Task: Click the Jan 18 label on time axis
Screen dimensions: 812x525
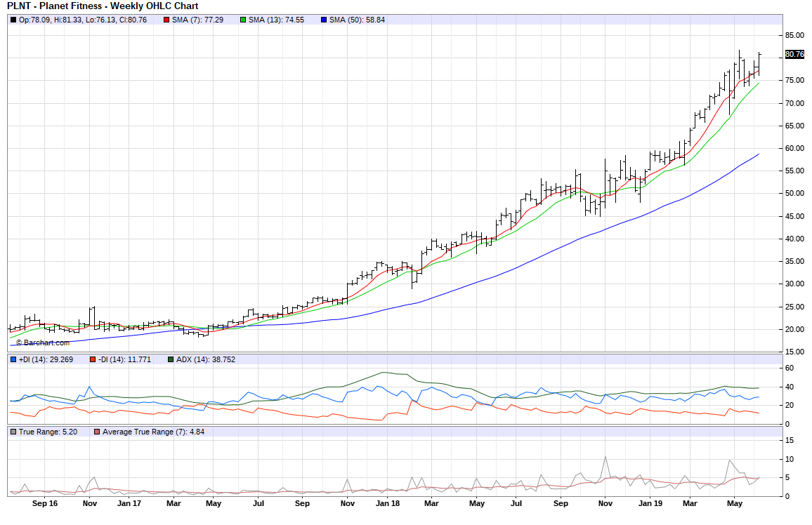Action: (387, 503)
